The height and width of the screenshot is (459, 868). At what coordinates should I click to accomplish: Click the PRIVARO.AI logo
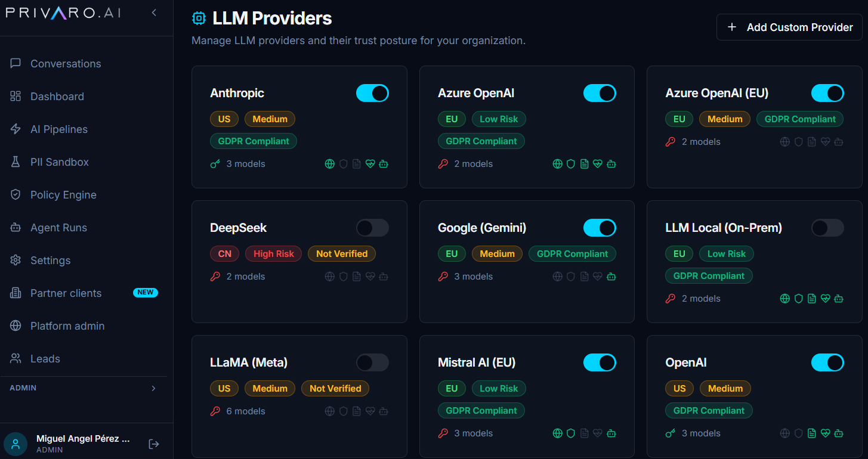[63, 13]
